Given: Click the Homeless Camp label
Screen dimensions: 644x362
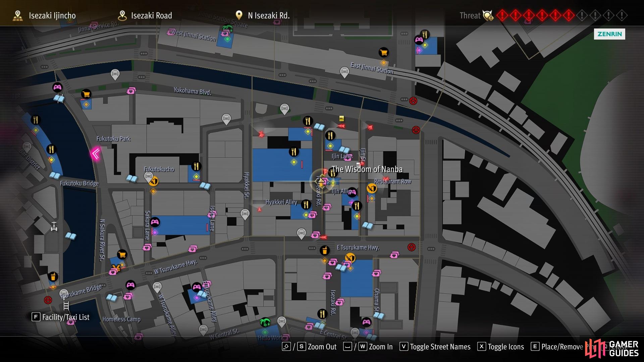Looking at the screenshot, I should click(x=121, y=319).
